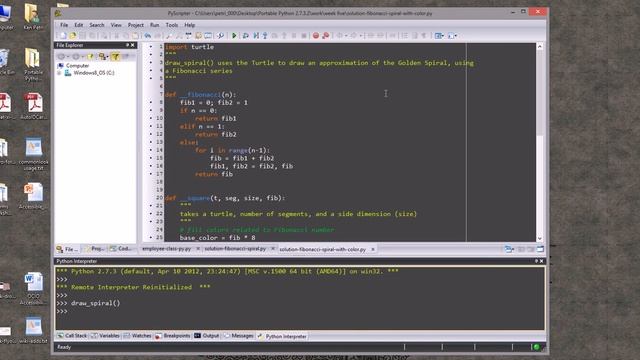
Task: Click the Debug icon beside Run
Action: [246, 36]
